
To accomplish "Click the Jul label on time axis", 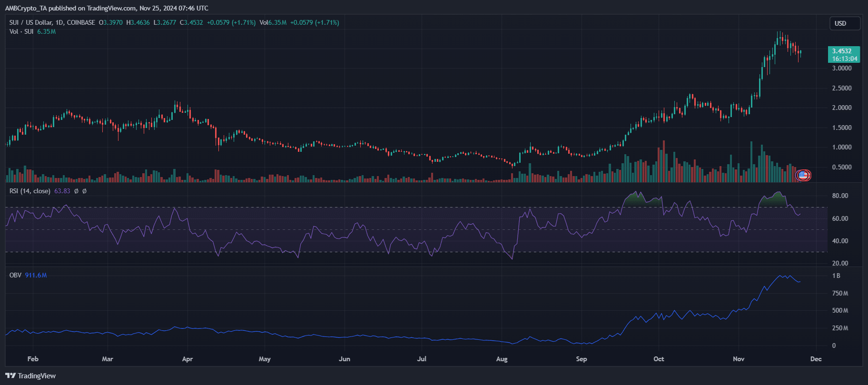I will click(422, 359).
